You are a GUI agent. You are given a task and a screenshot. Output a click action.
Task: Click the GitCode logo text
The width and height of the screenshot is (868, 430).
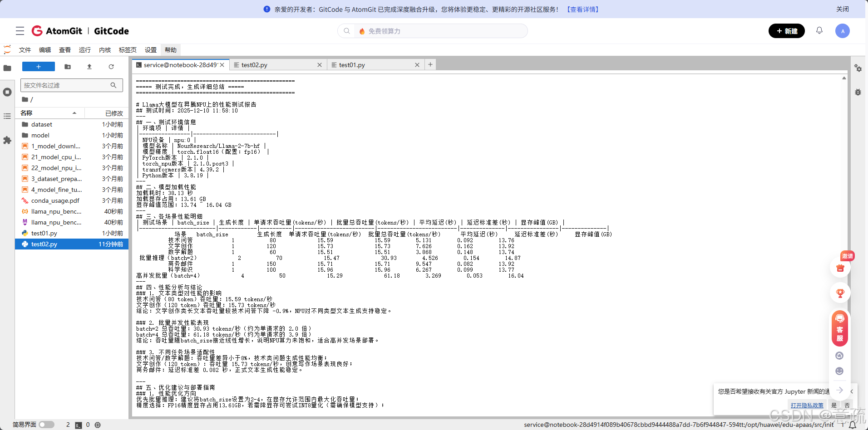click(111, 31)
